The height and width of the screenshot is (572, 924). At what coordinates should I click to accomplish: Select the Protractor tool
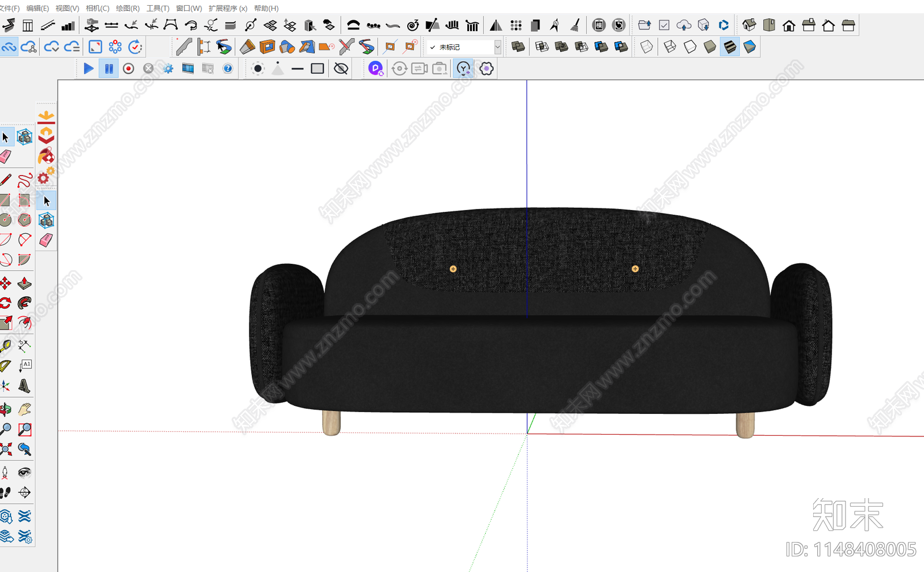pyautogui.click(x=5, y=365)
